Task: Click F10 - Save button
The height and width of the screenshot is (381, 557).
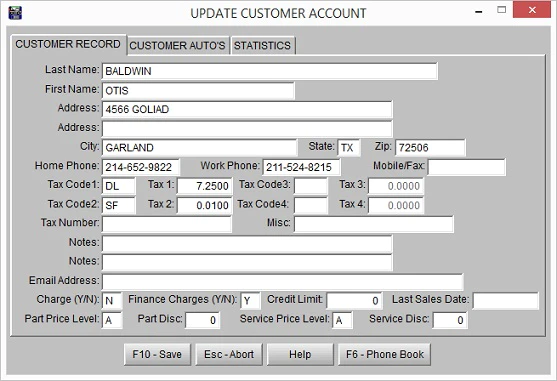Action: [x=157, y=354]
